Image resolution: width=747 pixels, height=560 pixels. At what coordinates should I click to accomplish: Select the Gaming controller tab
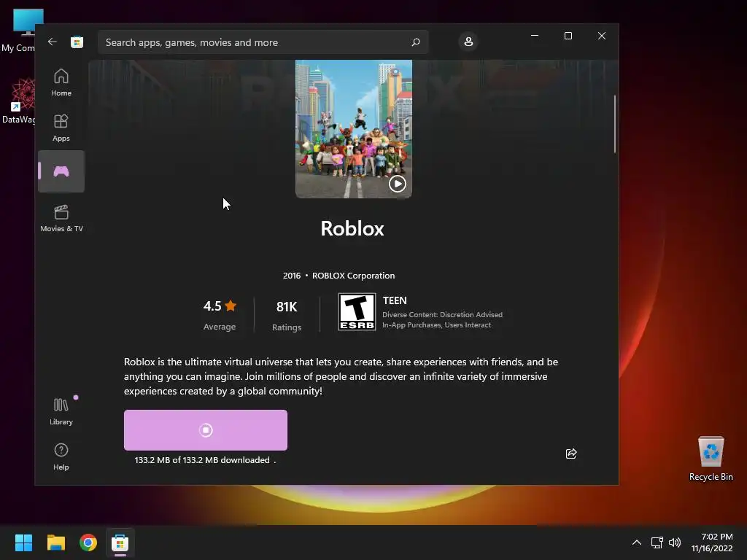point(61,171)
